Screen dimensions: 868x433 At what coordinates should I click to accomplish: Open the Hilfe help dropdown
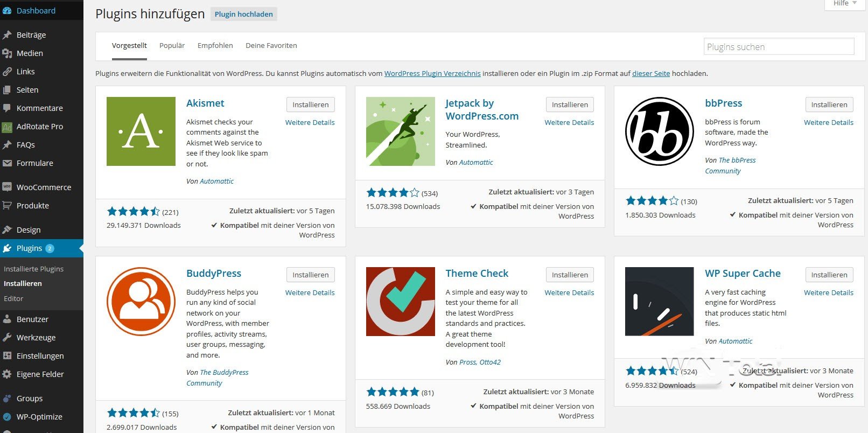845,4
